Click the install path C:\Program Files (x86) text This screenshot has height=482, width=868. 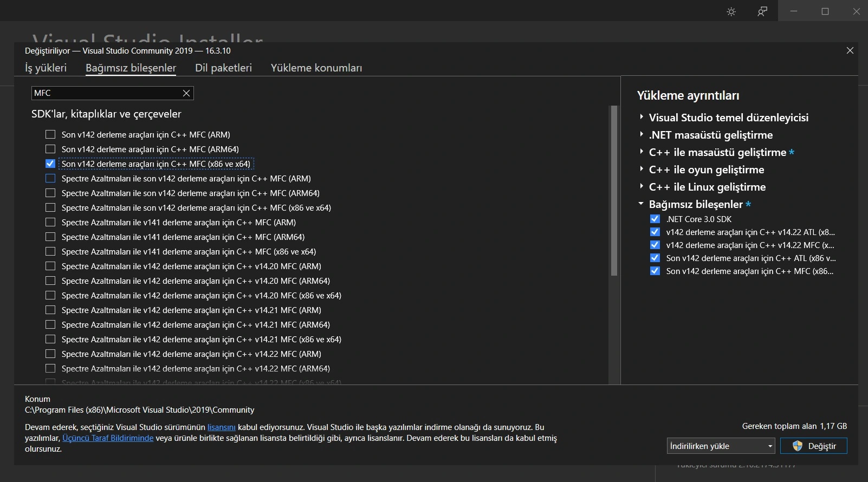pos(139,410)
